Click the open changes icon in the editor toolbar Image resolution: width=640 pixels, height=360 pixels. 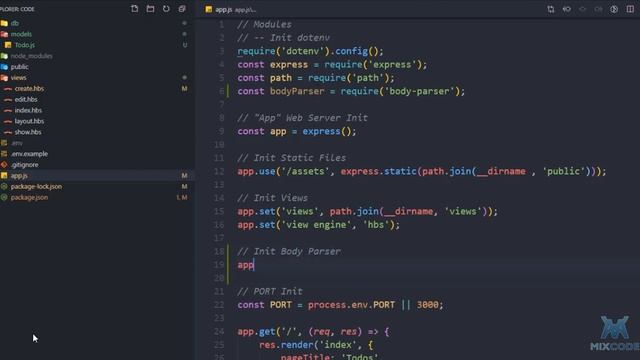567,9
